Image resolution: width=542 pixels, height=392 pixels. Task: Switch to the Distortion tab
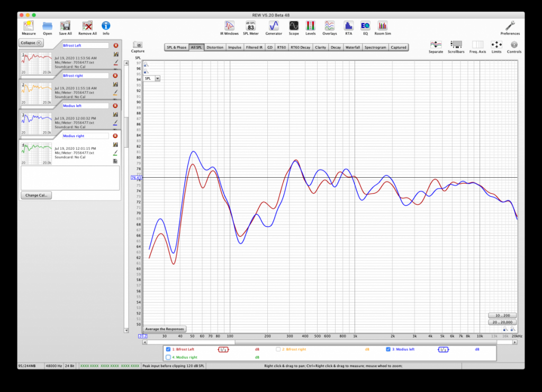(215, 48)
